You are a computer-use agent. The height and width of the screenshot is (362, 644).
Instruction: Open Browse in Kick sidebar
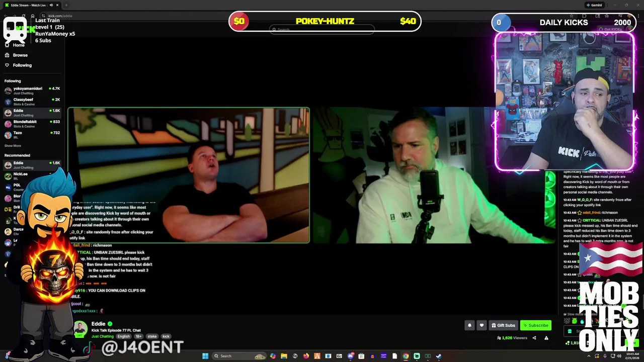[16, 55]
